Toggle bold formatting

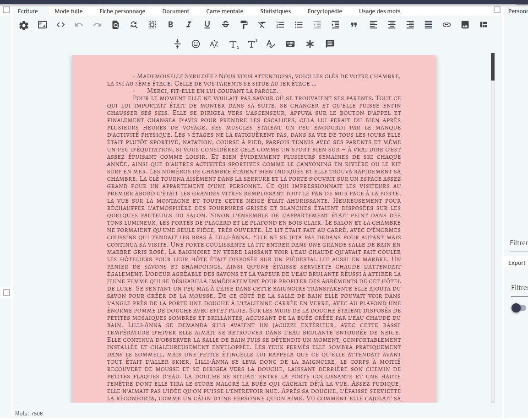point(170,25)
